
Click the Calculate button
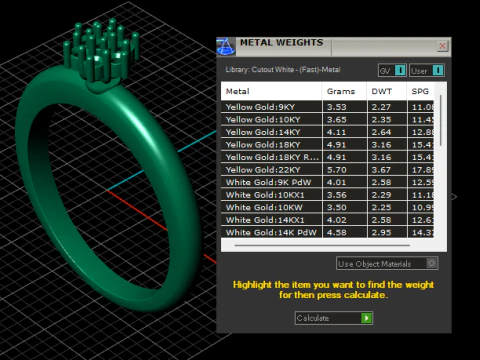(334, 318)
